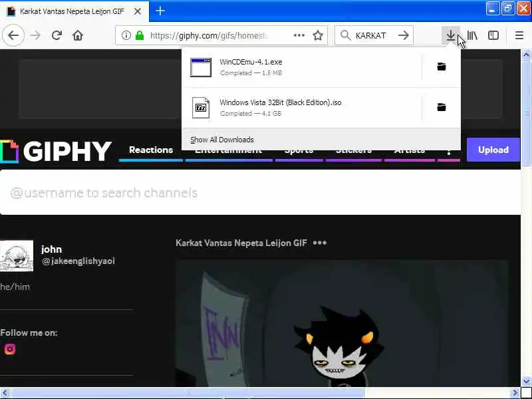Viewport: 532px width, 399px height.
Task: Show sidebars toolbar button
Action: click(x=493, y=35)
